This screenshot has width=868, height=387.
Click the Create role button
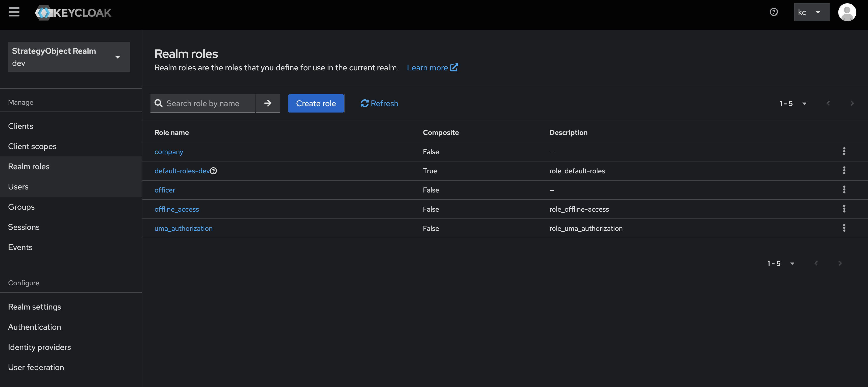point(316,103)
